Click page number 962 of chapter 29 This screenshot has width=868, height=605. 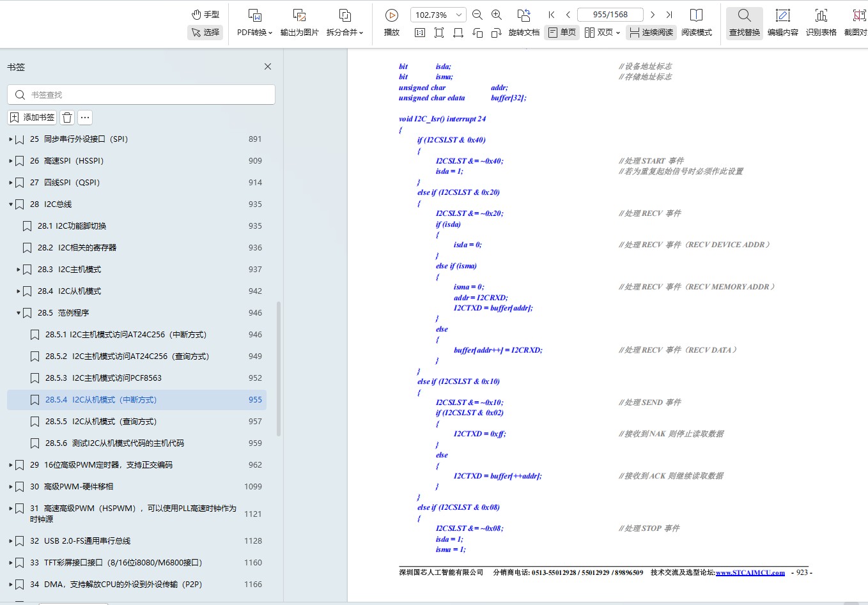[255, 465]
